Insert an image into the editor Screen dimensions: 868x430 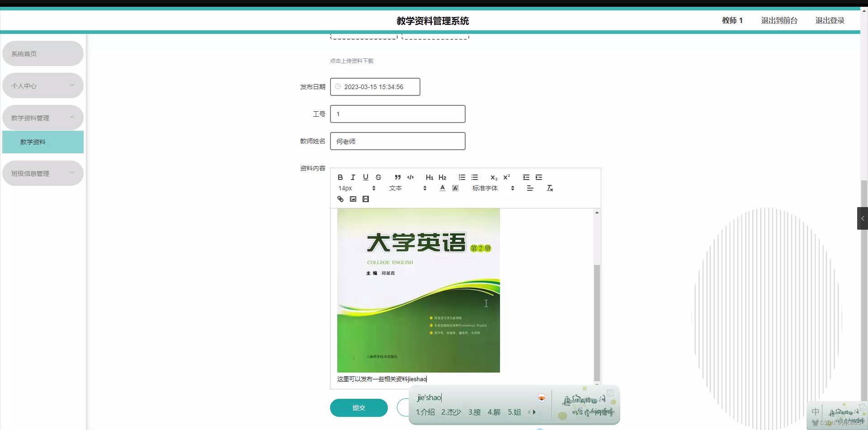353,199
